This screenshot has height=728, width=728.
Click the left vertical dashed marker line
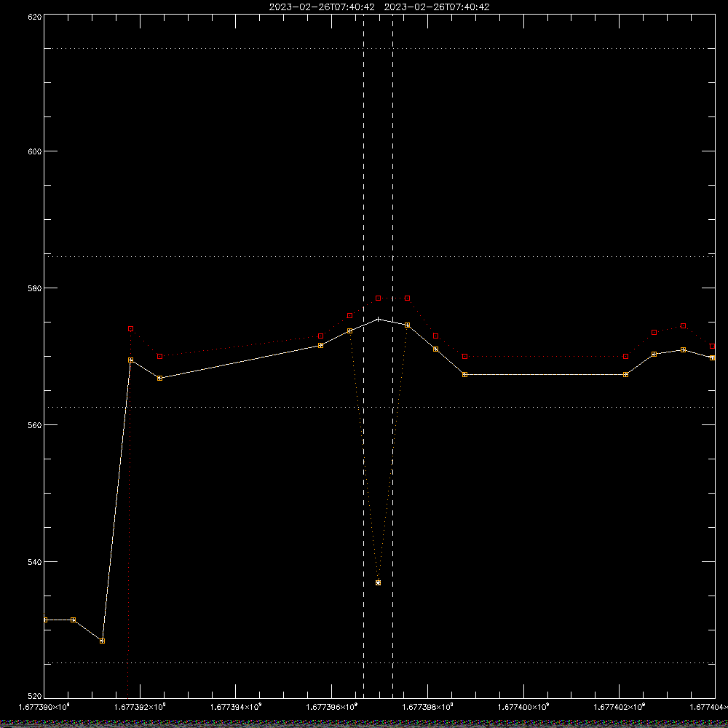(363, 355)
